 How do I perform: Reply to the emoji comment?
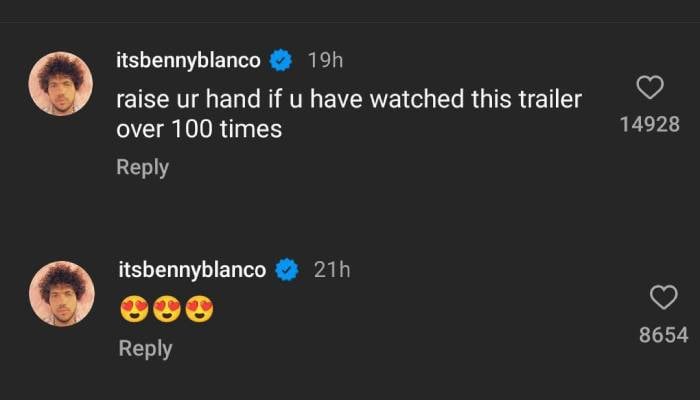[x=145, y=348]
